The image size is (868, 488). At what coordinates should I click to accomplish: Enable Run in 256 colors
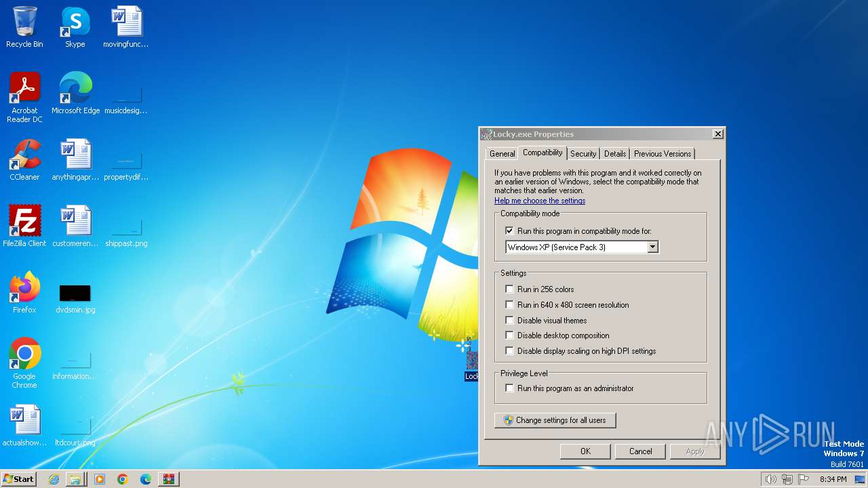(510, 289)
